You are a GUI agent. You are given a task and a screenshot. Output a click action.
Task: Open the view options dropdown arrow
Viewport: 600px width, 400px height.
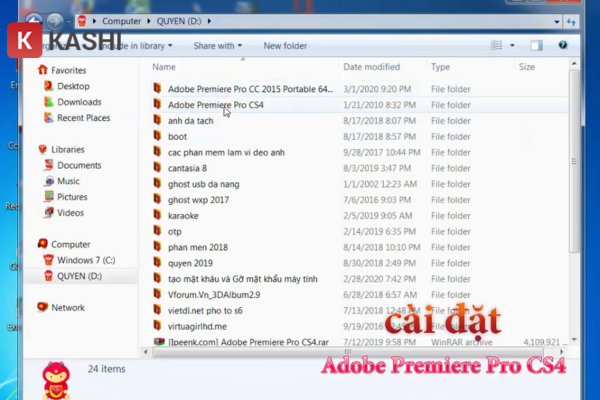(x=512, y=46)
